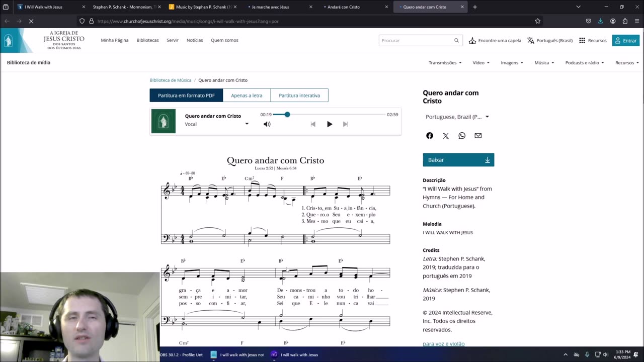Open Firefox downloads panel
The width and height of the screenshot is (644, 362).
(x=600, y=21)
